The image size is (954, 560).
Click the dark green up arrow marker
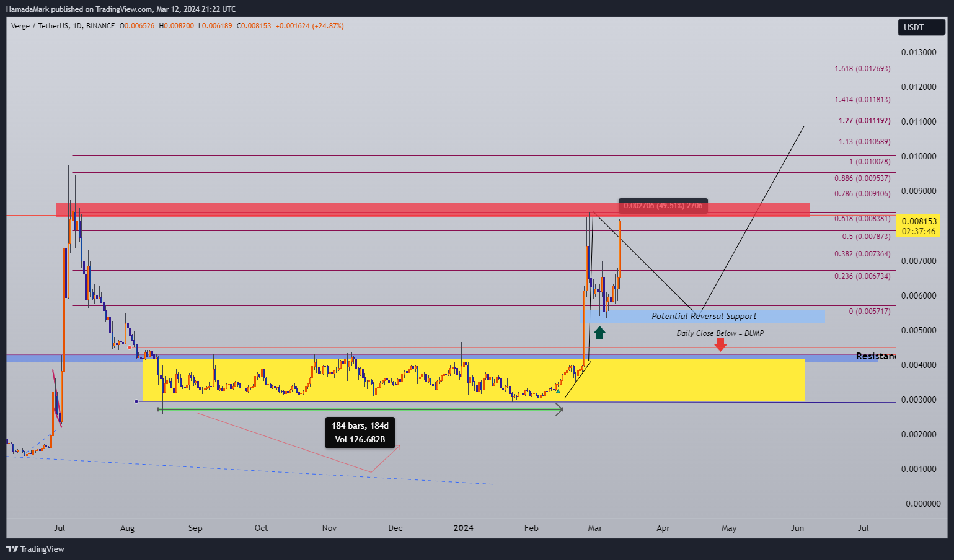[599, 333]
